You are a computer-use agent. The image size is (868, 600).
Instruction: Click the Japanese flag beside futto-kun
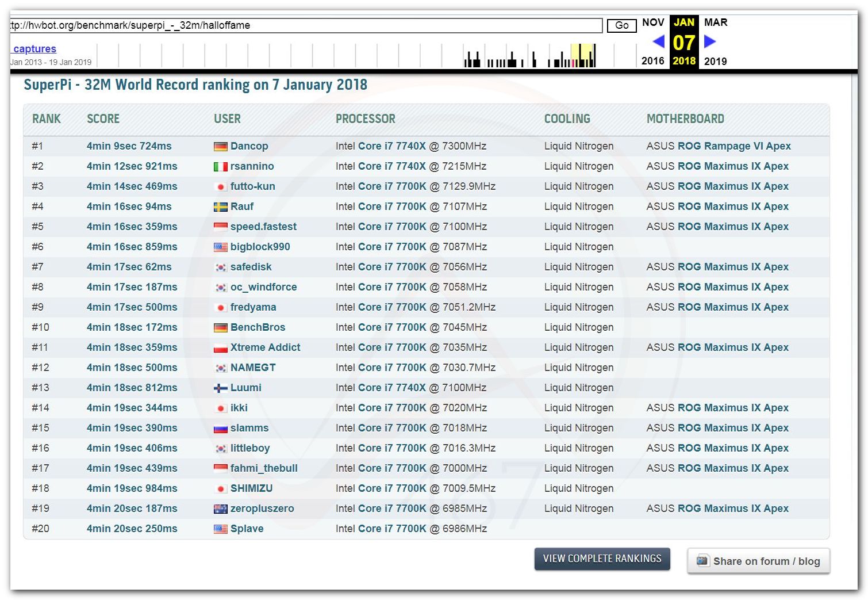click(220, 187)
